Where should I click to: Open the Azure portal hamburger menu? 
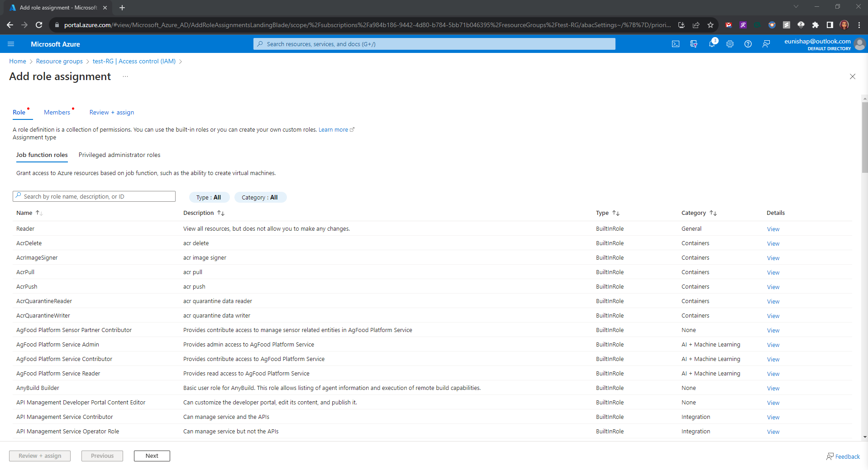pos(11,44)
